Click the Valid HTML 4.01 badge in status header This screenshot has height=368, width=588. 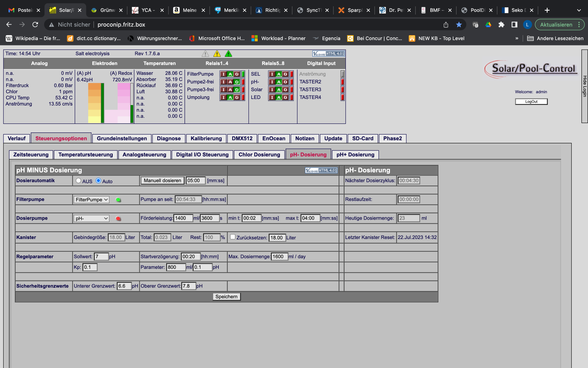pyautogui.click(x=329, y=53)
